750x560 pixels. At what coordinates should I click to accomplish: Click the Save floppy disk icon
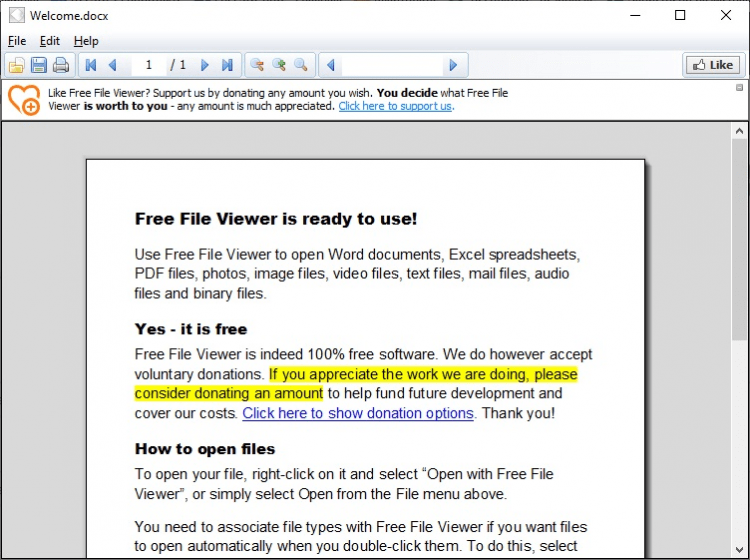pyautogui.click(x=39, y=65)
